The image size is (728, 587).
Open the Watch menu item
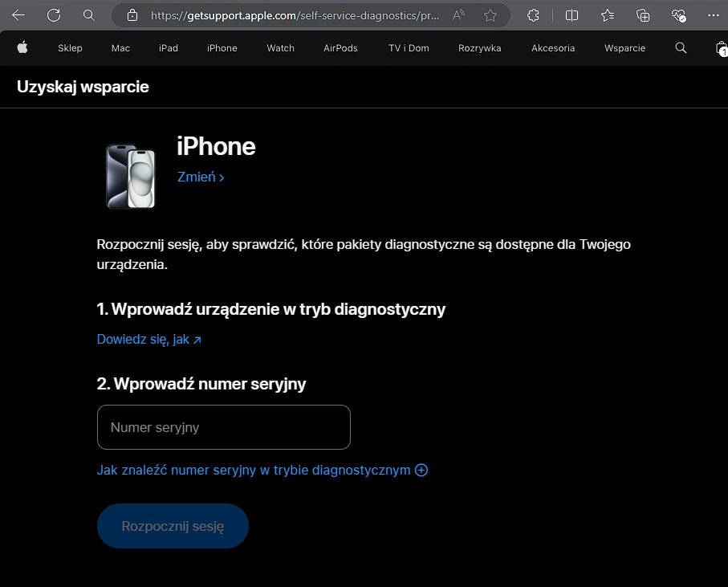click(280, 48)
